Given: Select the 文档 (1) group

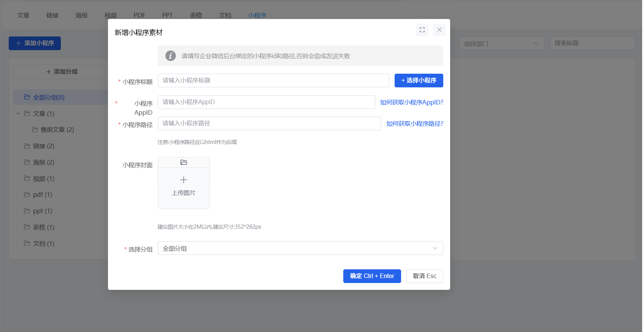Looking at the screenshot, I should pyautogui.click(x=44, y=243).
